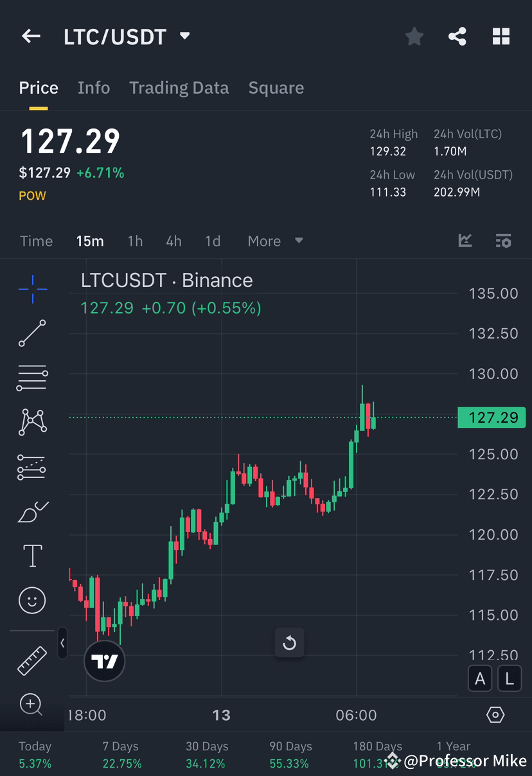532x776 pixels.
Task: Switch to log scale with L button
Action: coord(510,678)
